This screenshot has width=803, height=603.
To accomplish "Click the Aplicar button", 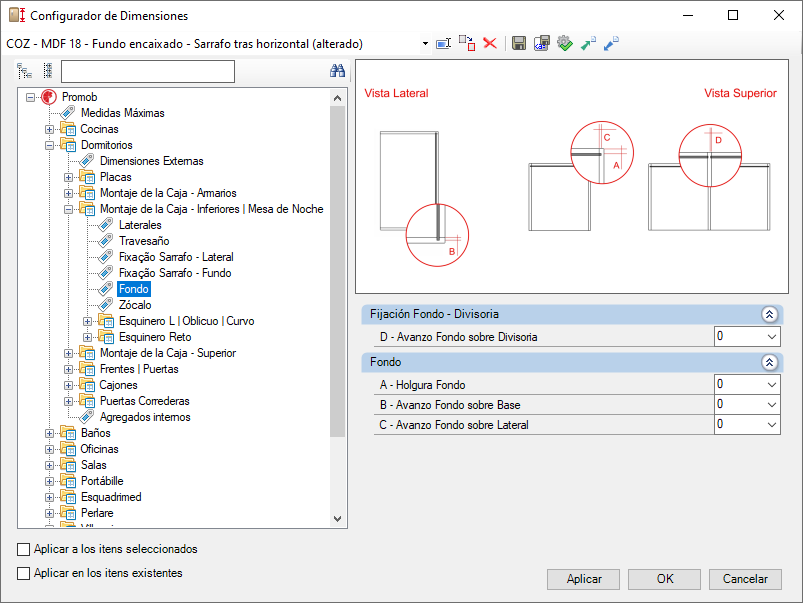I will tap(583, 579).
